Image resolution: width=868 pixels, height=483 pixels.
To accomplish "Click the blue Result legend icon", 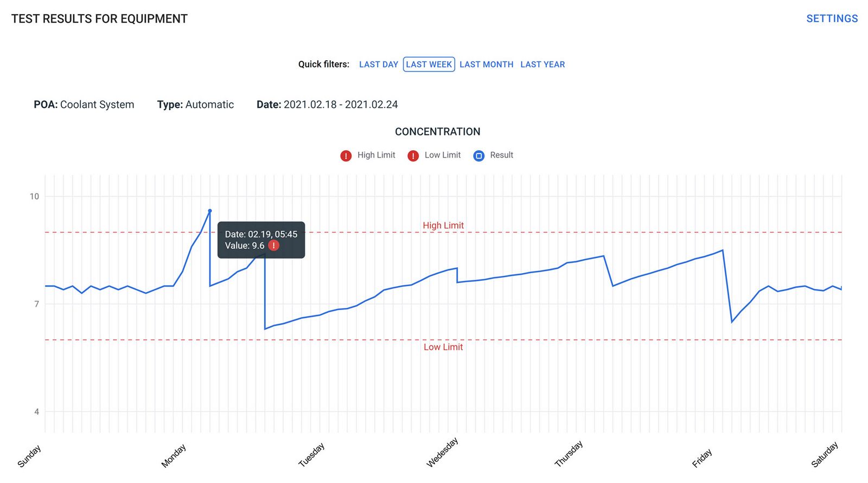I will (x=478, y=156).
